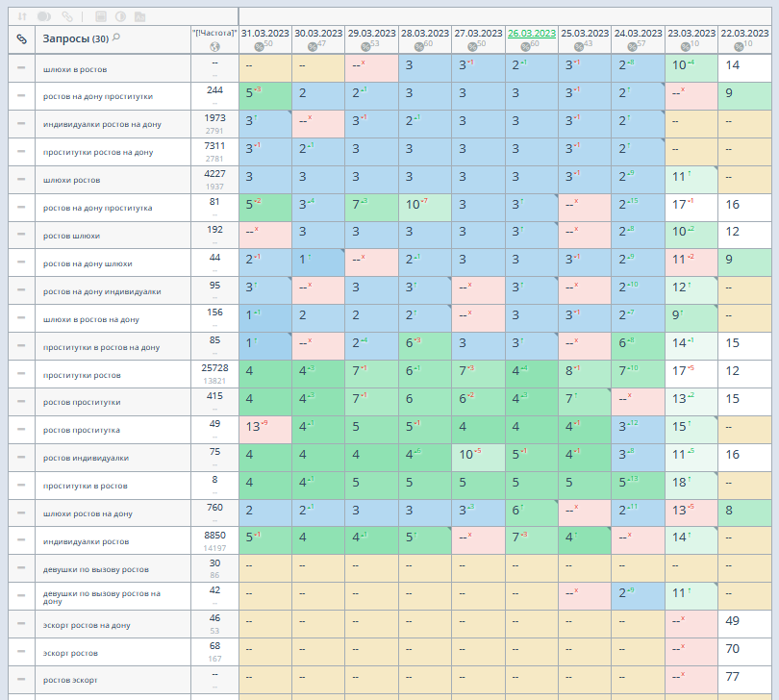Click the sort arrows icon in the toolbar
Image resolution: width=779 pixels, height=700 pixels.
(21, 16)
